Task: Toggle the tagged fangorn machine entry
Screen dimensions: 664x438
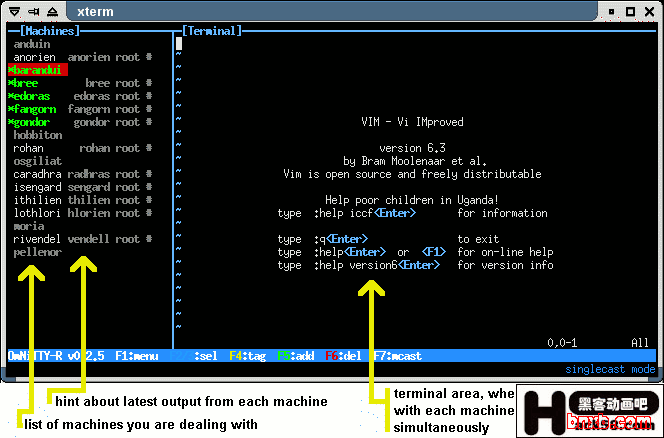Action: [34, 109]
